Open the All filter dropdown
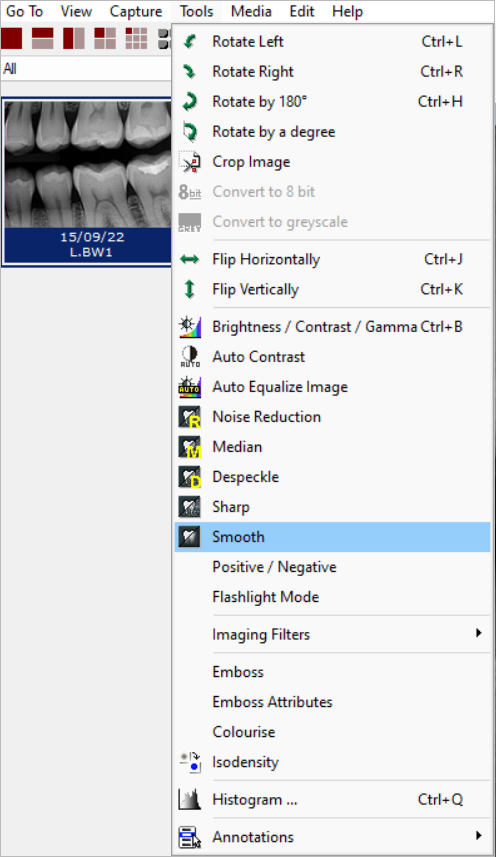Screen dimensions: 496x857 pos(86,69)
